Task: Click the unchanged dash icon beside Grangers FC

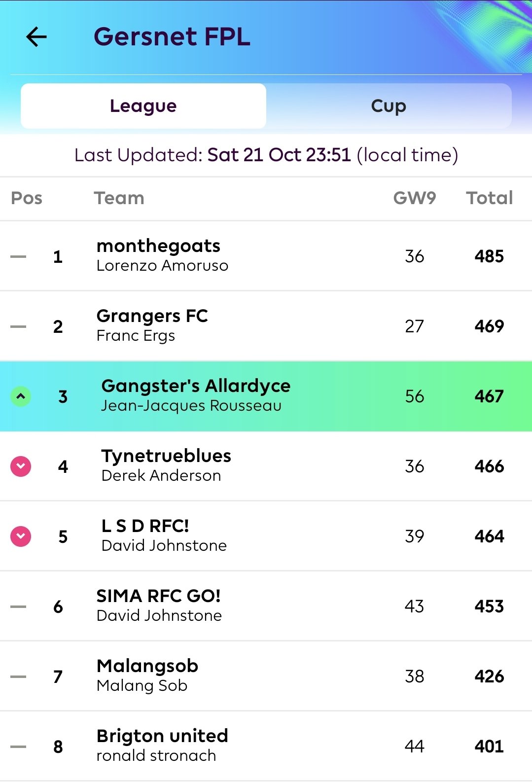Action: point(18,326)
